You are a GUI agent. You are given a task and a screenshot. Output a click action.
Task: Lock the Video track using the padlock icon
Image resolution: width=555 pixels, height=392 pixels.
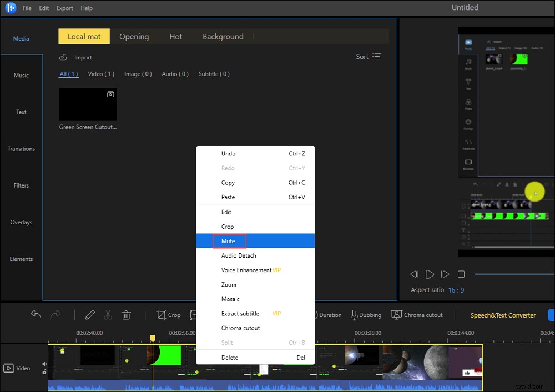[x=44, y=372]
